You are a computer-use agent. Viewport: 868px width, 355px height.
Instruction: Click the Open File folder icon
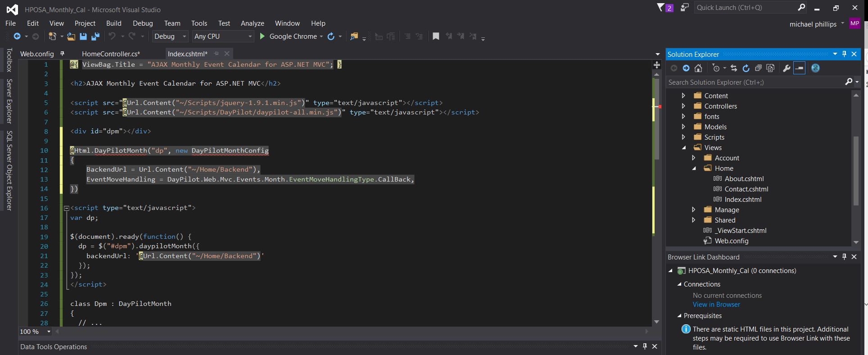click(x=71, y=36)
